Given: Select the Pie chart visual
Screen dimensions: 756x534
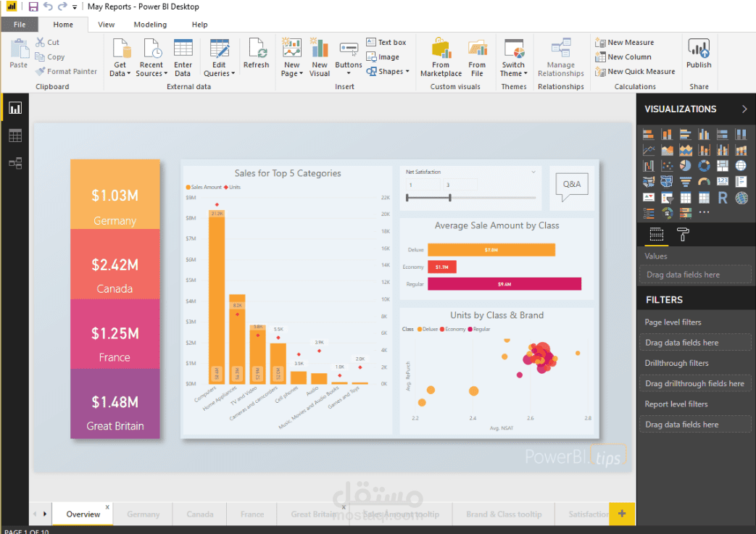Looking at the screenshot, I should pos(685,165).
